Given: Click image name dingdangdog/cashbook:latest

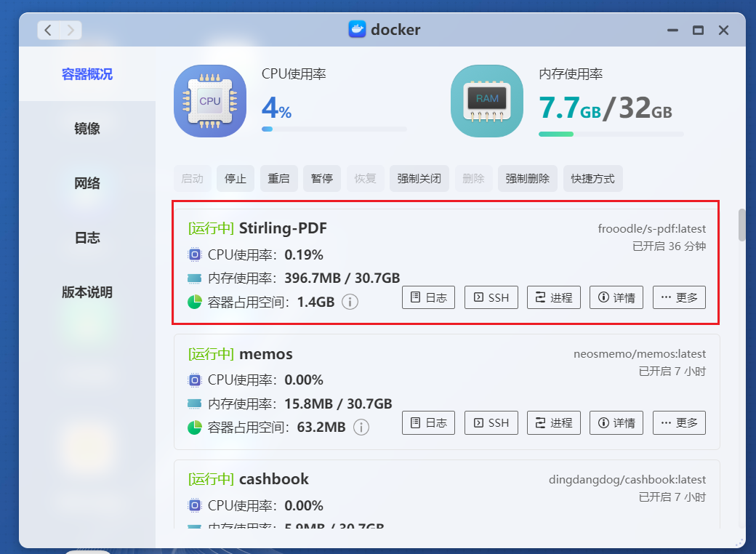Looking at the screenshot, I should [x=627, y=480].
